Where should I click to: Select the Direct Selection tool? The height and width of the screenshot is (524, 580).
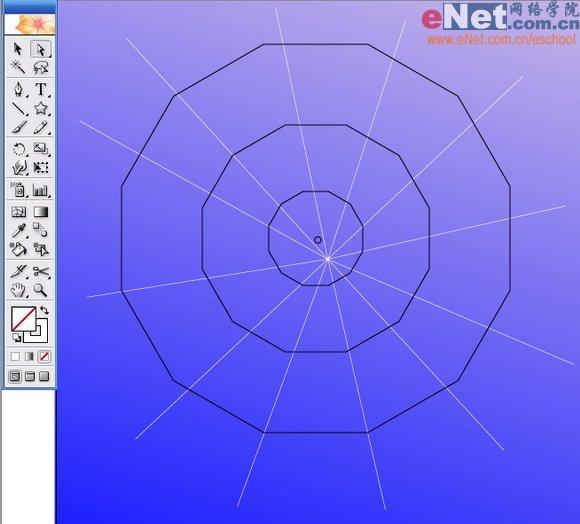[x=40, y=49]
